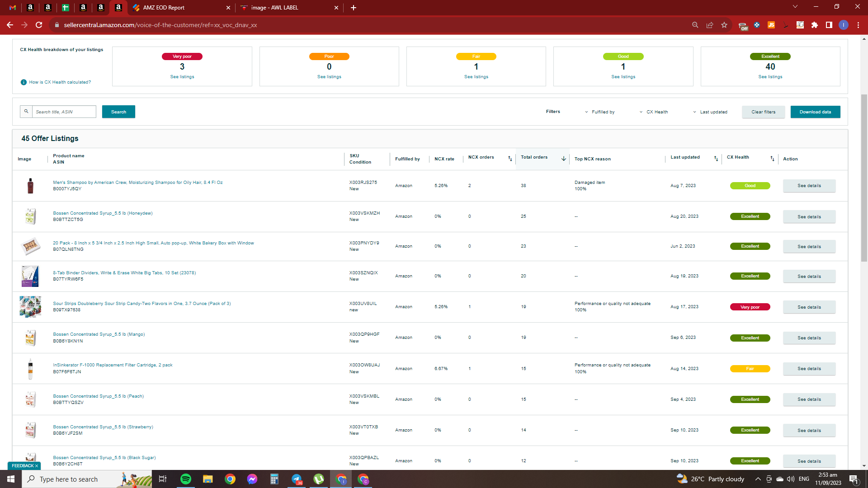Screen dimensions: 868x488
Task: Open the pinned Gmail tab
Action: (x=13, y=8)
